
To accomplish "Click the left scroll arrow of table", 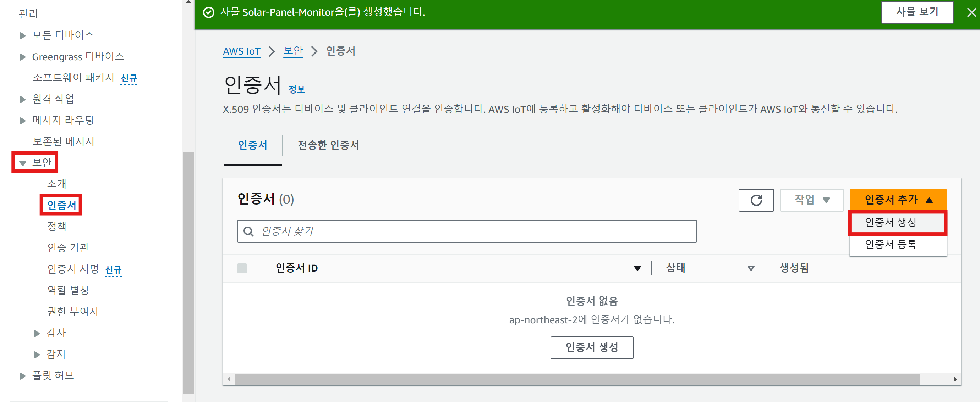I will pyautogui.click(x=229, y=379).
